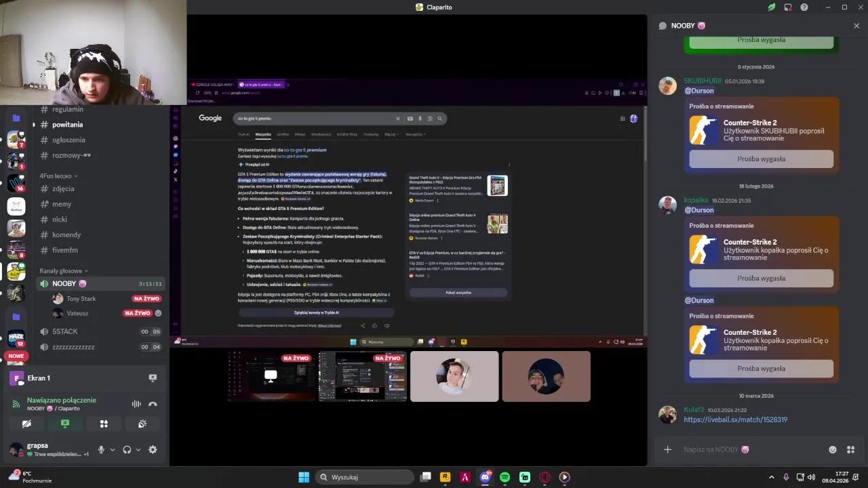
Task: Disconnect from the voice channel
Action: (x=153, y=404)
